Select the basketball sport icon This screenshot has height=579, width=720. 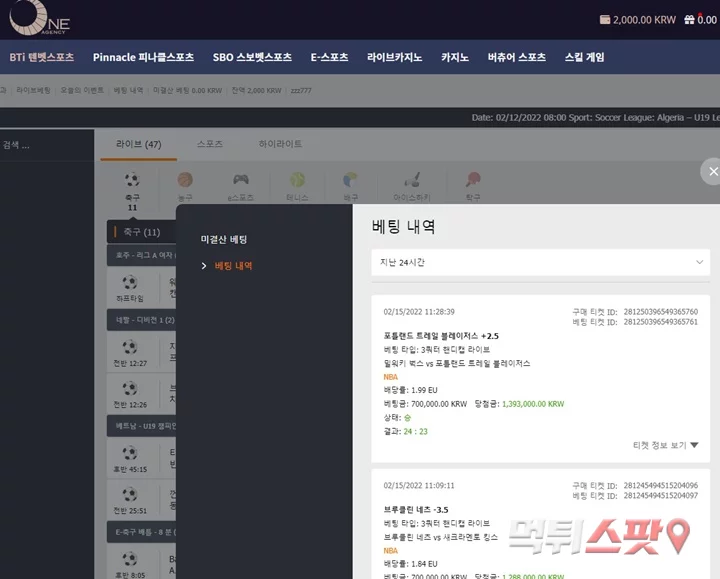185,180
